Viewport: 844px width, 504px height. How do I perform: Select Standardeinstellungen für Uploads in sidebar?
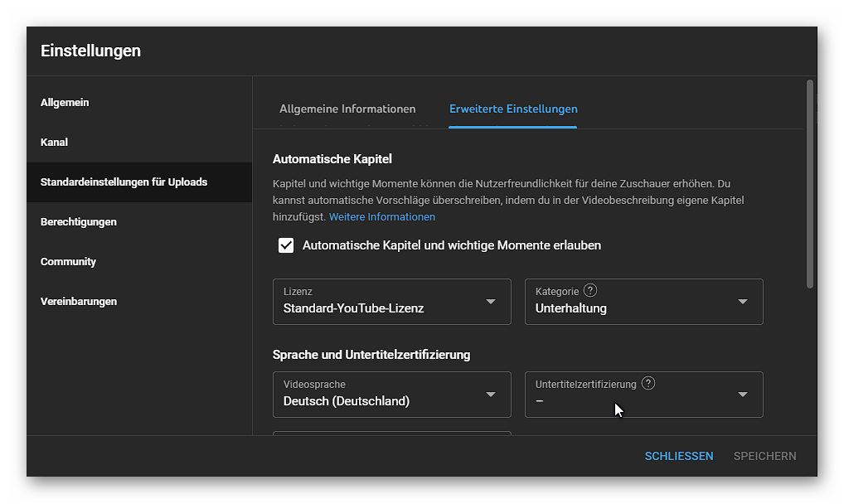pyautogui.click(x=124, y=182)
